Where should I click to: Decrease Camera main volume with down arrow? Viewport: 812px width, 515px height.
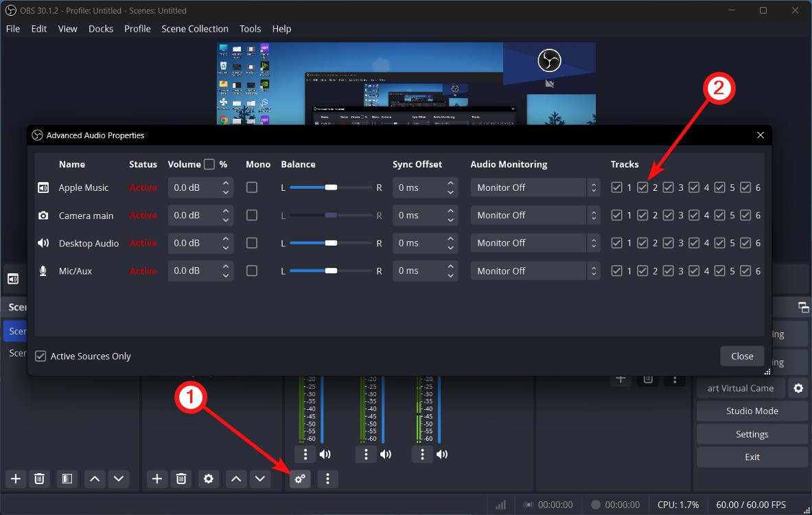pyautogui.click(x=226, y=220)
